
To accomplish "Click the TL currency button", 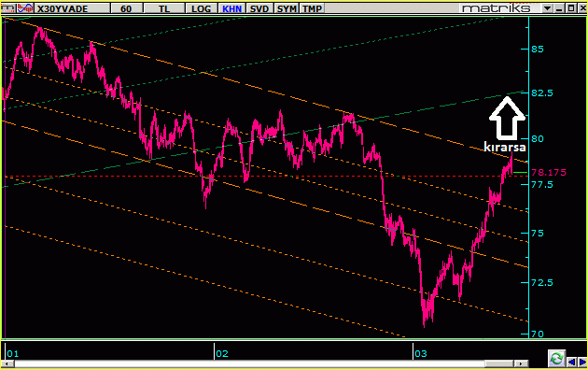I will [x=164, y=8].
